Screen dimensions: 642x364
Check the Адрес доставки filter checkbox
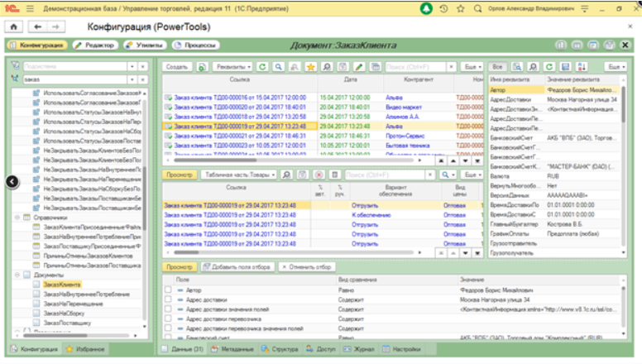coord(168,299)
